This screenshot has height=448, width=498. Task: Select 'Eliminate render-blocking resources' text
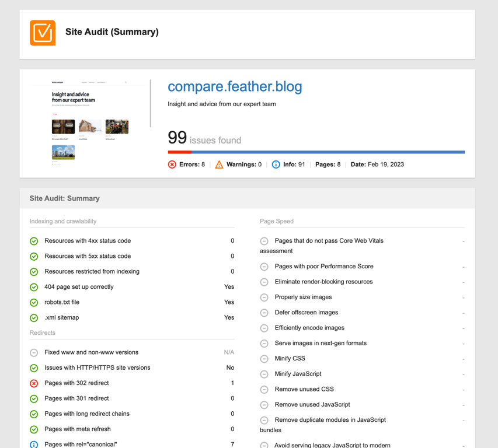pos(323,282)
